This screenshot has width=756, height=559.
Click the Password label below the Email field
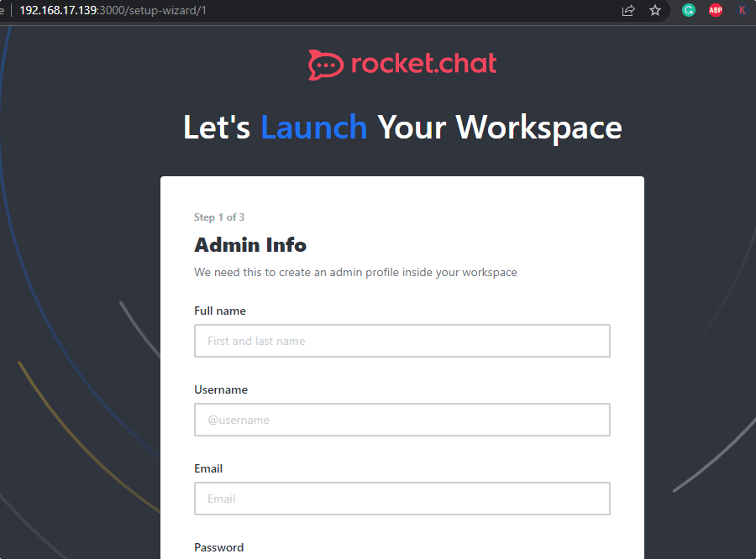click(x=218, y=547)
